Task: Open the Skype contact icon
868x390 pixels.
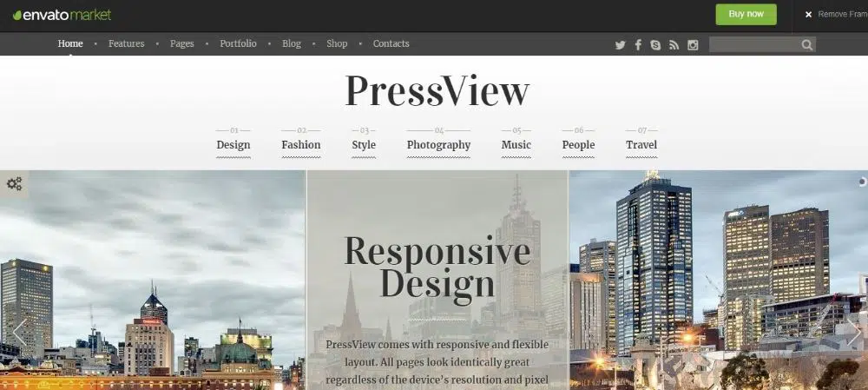Action: coord(655,45)
